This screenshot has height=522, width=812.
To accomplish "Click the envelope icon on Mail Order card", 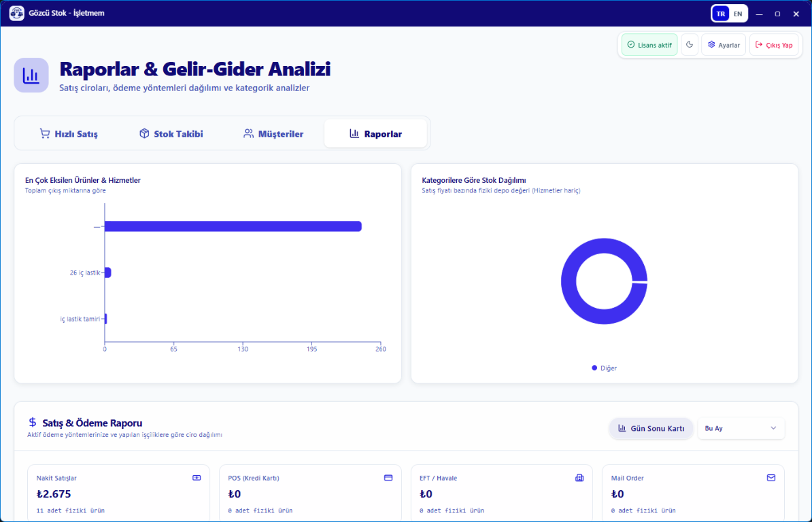I will click(x=771, y=478).
